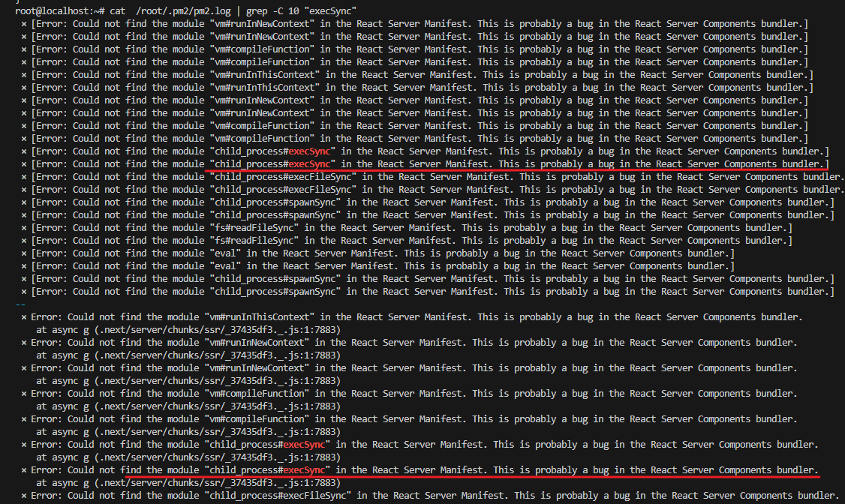Click first bracketed "vm#runInThisContext" error line

417,75
